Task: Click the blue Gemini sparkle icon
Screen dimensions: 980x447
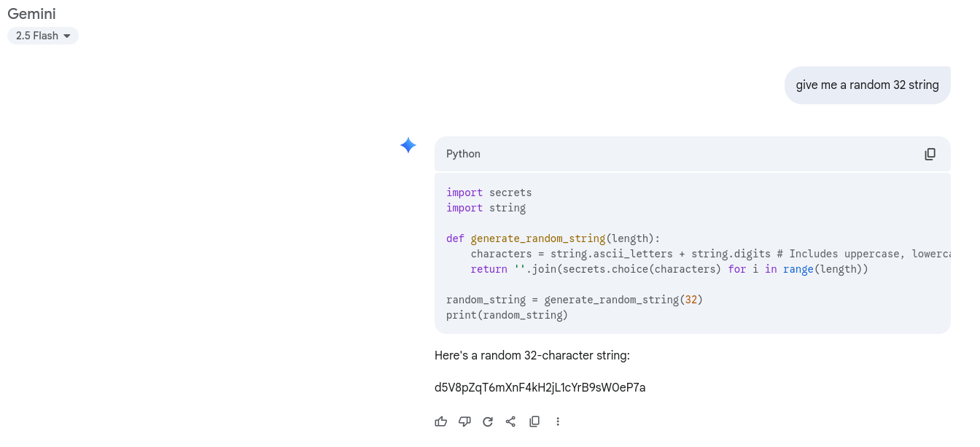Action: [408, 146]
